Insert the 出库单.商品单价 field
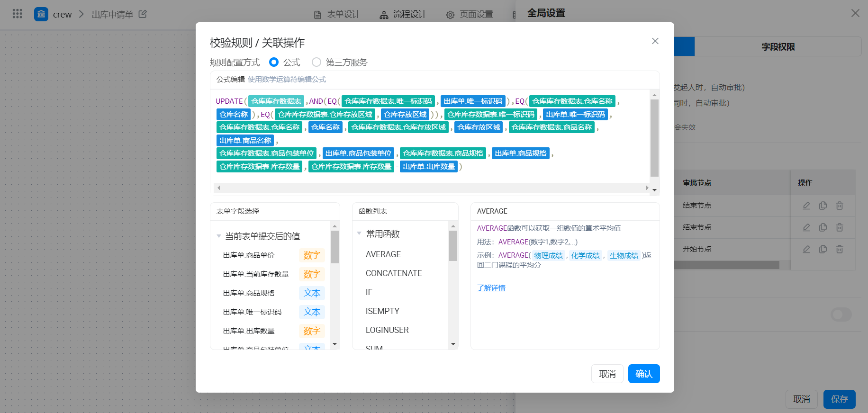The height and width of the screenshot is (413, 868). tap(249, 255)
